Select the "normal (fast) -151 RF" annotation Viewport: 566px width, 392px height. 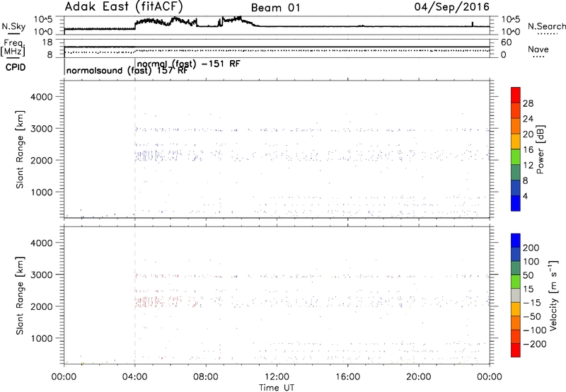pos(189,64)
